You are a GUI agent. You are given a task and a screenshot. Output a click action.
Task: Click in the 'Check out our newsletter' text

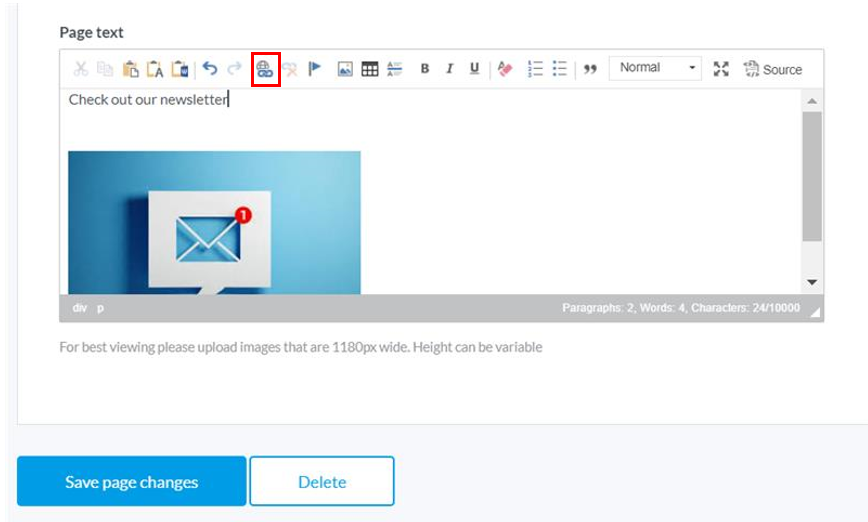(x=148, y=100)
